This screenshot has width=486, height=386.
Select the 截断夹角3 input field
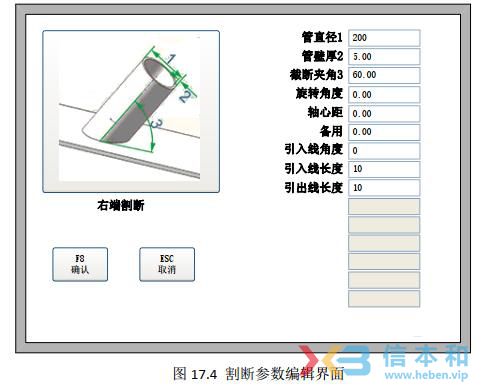(384, 75)
